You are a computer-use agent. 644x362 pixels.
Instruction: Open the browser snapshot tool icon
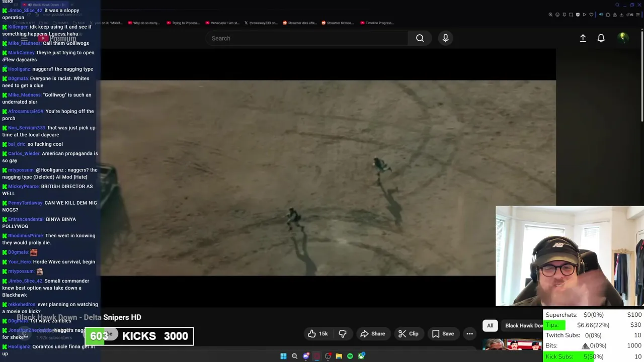(x=571, y=15)
